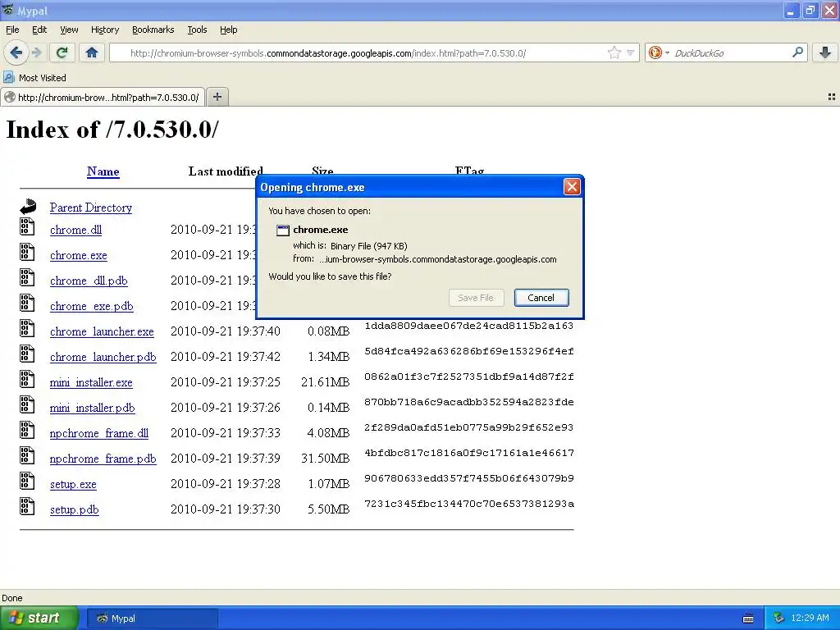
Task: Click the chrome_dll.pdb file link
Action: coord(89,281)
